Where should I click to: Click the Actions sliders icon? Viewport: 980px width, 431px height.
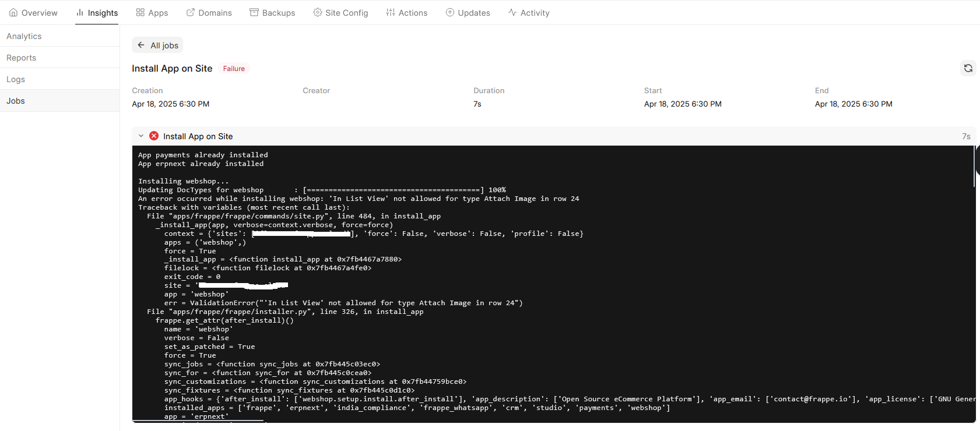pos(391,12)
